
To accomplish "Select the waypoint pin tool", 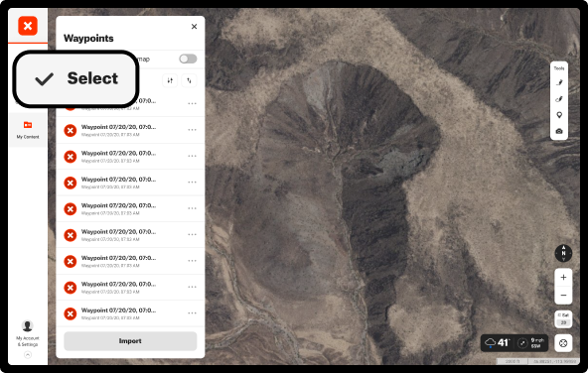I will [x=559, y=115].
